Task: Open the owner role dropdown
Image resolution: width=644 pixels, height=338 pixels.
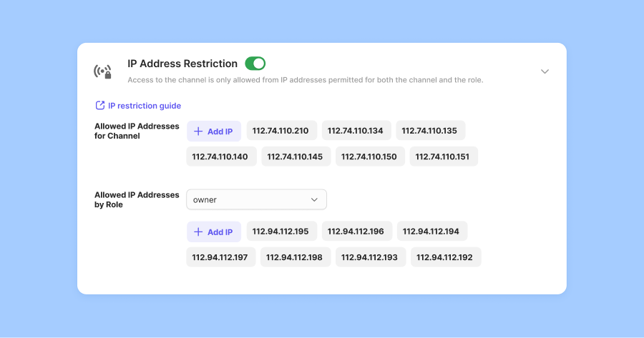Action: (256, 199)
